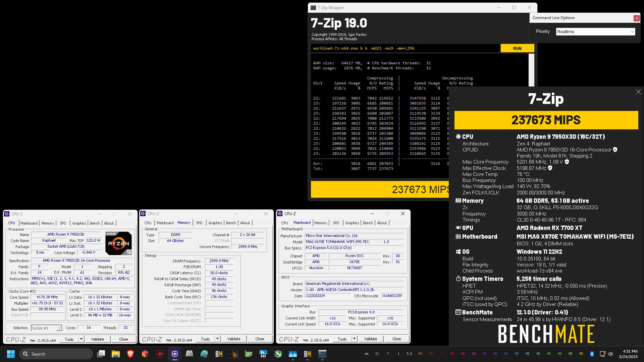Viewport: 644px width, 362px height.
Task: Open Tools dropdown arrow in CPU-Z Memory window
Action: 217,339
